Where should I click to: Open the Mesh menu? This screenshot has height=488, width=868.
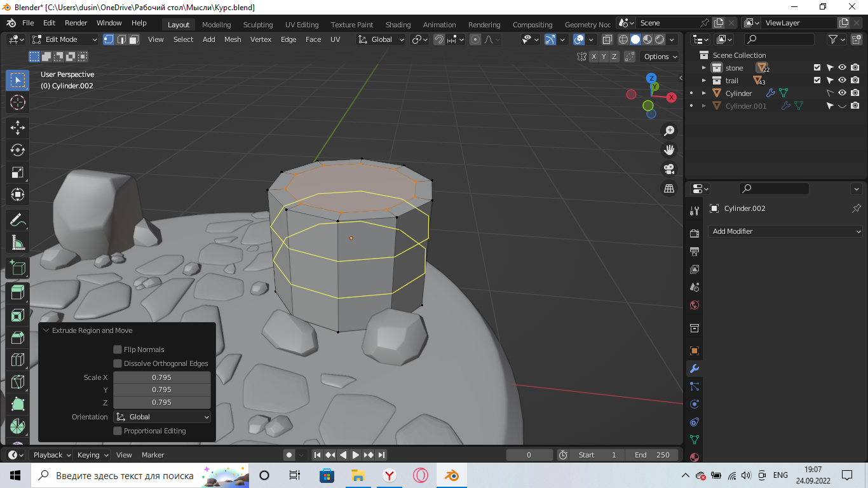click(233, 39)
